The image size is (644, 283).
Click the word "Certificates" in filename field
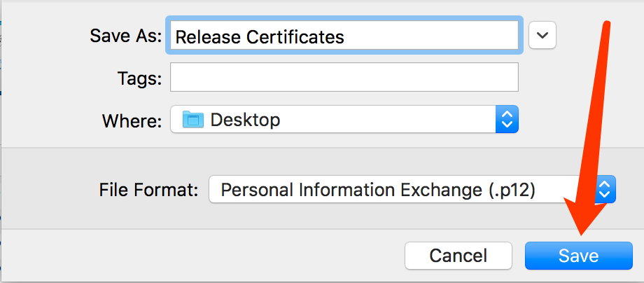pyautogui.click(x=295, y=37)
